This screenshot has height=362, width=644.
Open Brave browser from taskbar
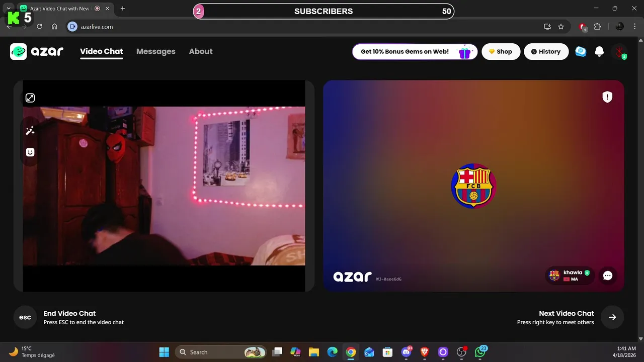click(425, 352)
